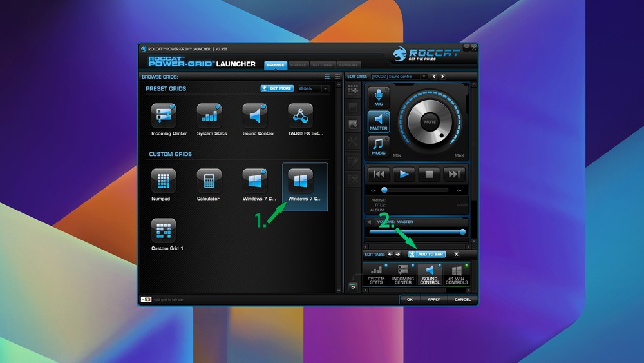Toggle the MIC audio channel button
Image resolution: width=644 pixels, height=363 pixels.
pyautogui.click(x=379, y=97)
